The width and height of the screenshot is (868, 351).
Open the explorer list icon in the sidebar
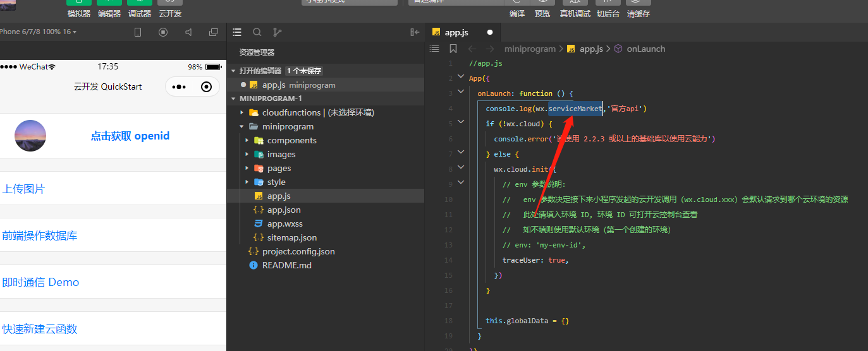point(237,32)
